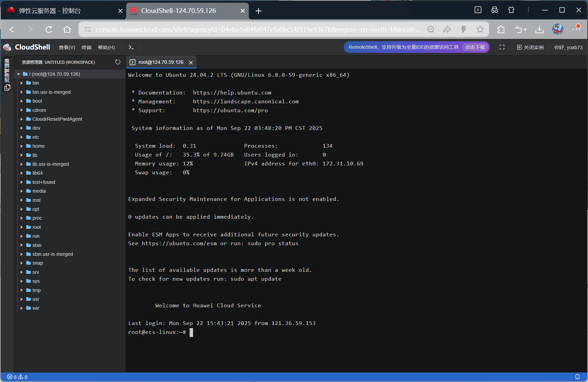588x382 pixels.
Task: Expand the CloudrResetPwdAgent folder
Action: pos(21,119)
